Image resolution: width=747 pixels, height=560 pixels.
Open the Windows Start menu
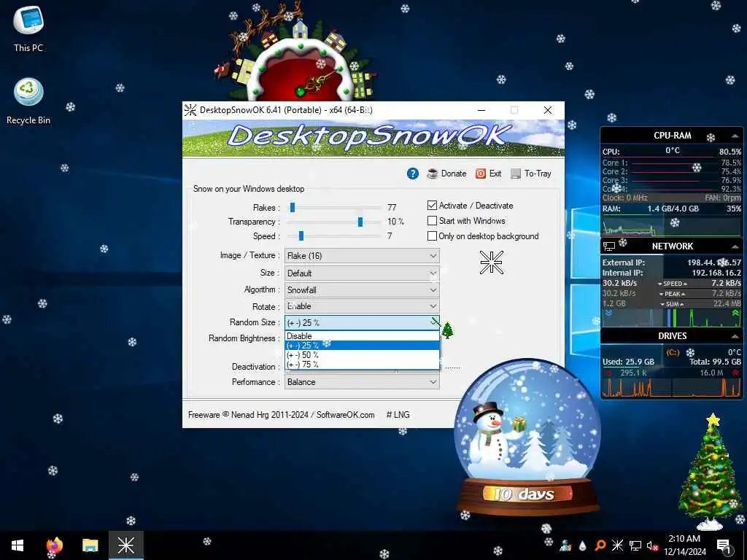point(18,545)
